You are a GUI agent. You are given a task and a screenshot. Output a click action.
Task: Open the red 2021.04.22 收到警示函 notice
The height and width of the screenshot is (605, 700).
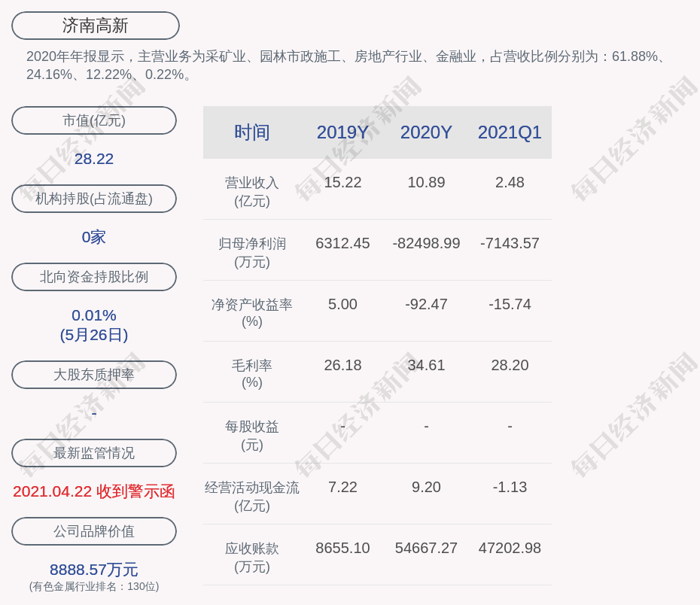click(94, 491)
